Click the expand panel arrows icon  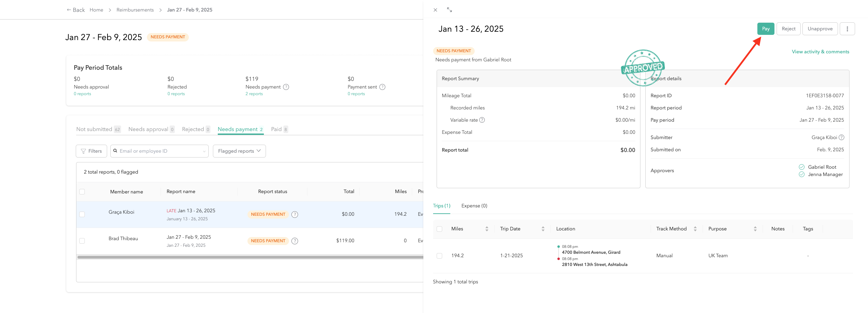[449, 10]
